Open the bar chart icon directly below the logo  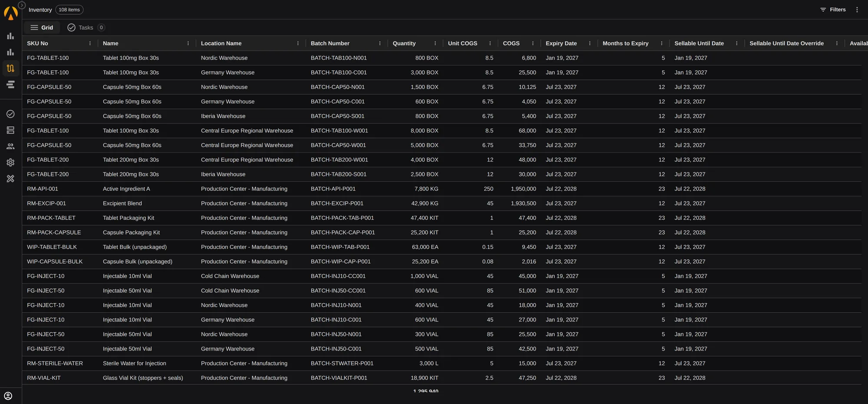[x=10, y=36]
